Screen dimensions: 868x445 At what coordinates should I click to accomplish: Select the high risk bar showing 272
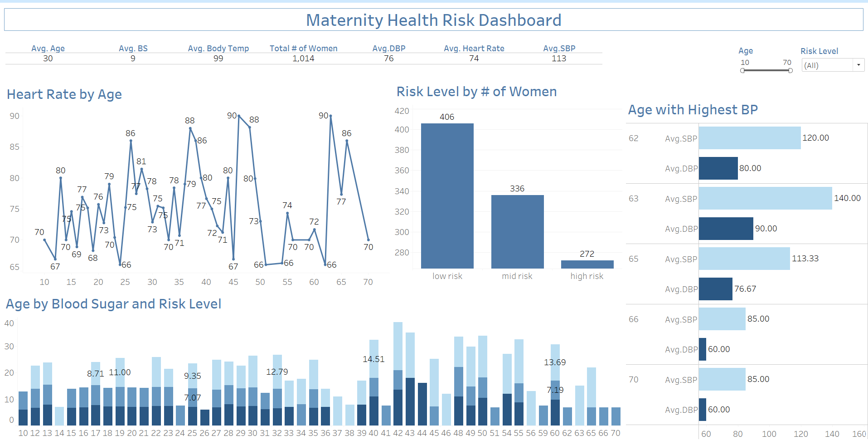pyautogui.click(x=587, y=264)
